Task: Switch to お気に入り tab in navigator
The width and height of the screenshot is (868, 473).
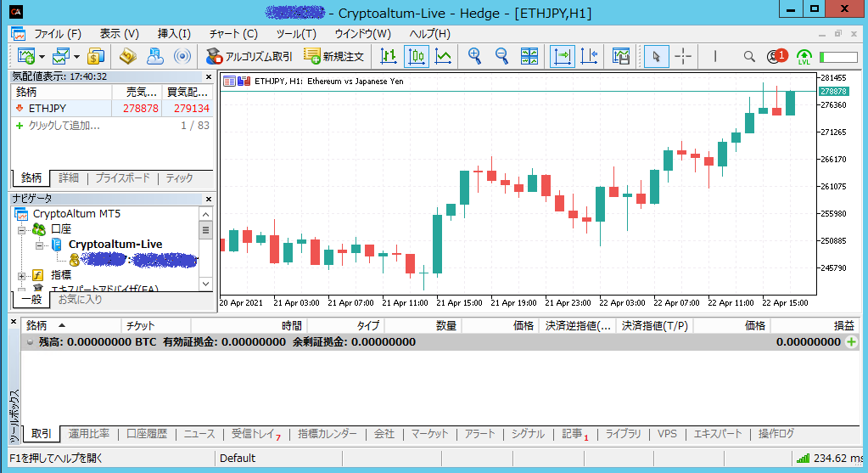Action: pyautogui.click(x=81, y=300)
